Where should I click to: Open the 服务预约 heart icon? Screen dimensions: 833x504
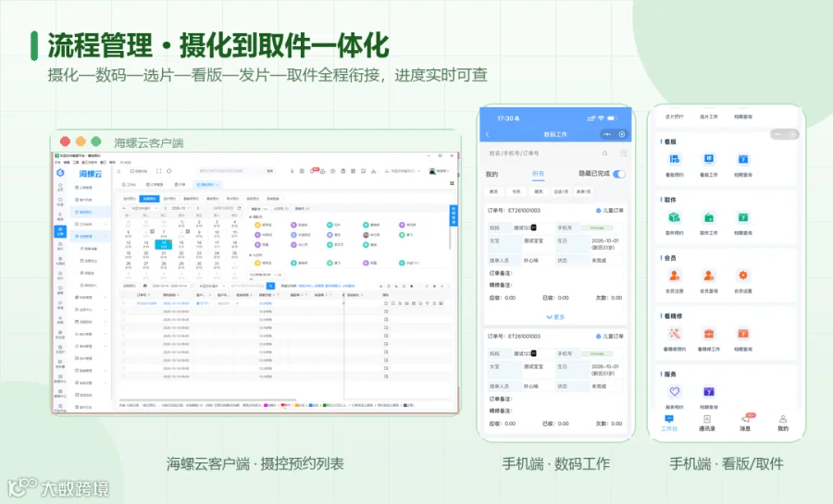674,391
